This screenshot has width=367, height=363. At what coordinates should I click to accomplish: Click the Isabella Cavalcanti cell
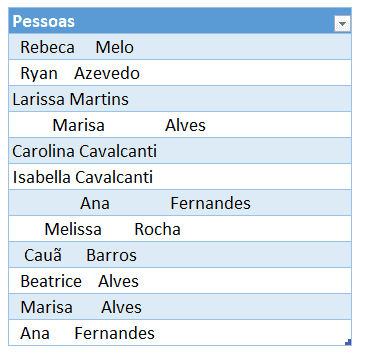pos(180,177)
